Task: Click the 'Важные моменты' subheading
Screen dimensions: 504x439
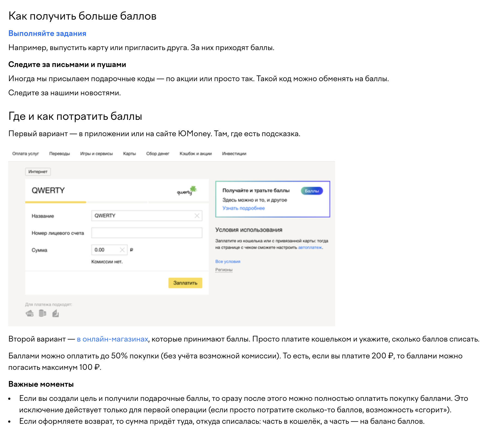Action: point(41,384)
